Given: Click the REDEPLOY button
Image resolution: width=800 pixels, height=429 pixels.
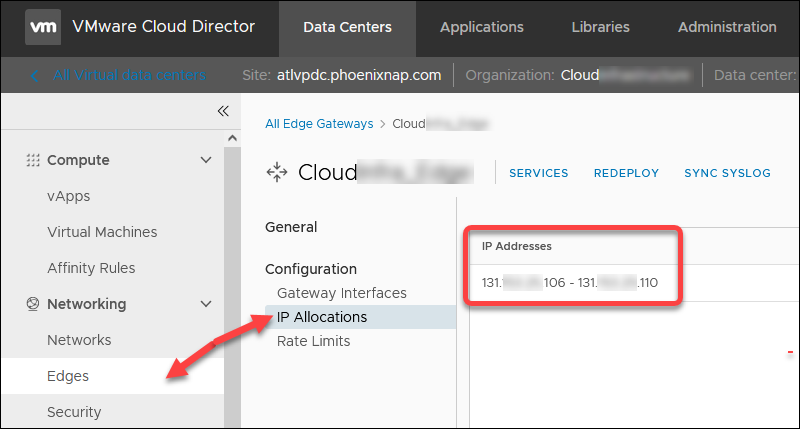Looking at the screenshot, I should (627, 173).
